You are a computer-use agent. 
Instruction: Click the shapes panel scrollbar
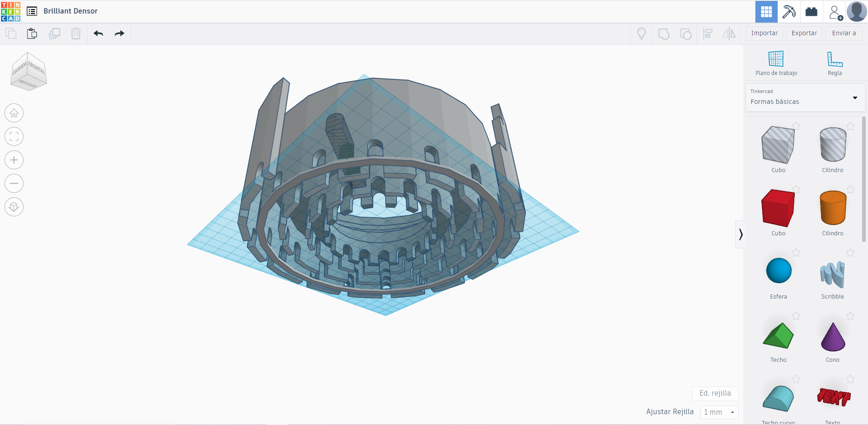[x=864, y=178]
